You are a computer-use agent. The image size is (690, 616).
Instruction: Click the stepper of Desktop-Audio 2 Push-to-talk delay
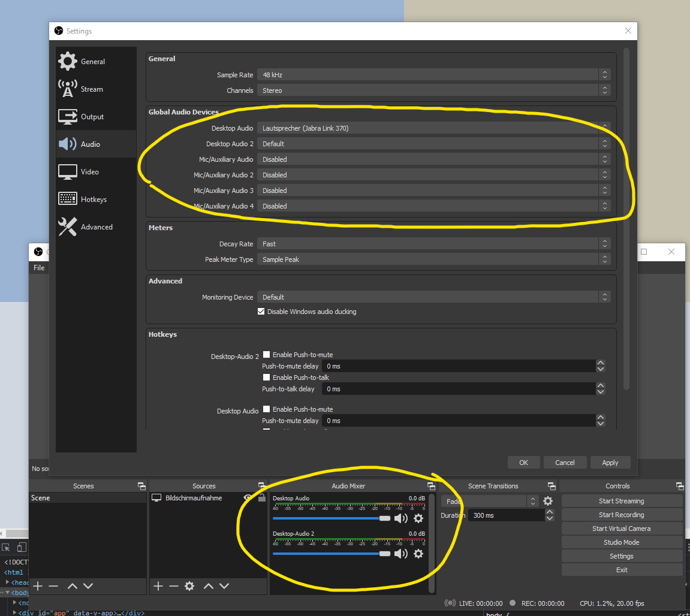(601, 389)
